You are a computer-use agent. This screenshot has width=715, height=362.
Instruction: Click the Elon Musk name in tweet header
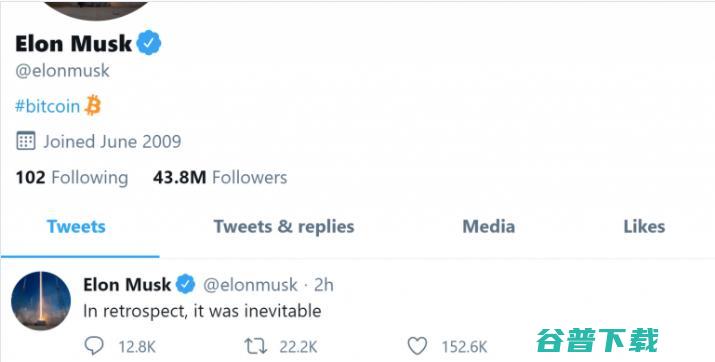[x=127, y=285]
